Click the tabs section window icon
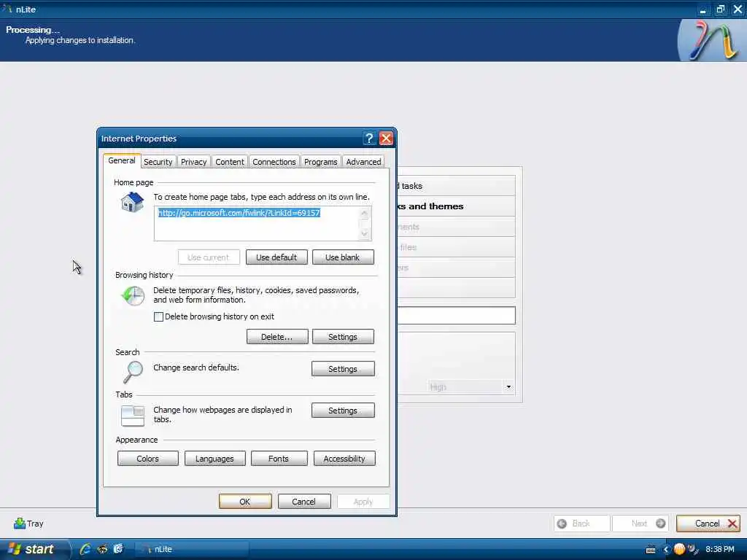Image resolution: width=747 pixels, height=560 pixels. click(x=133, y=415)
